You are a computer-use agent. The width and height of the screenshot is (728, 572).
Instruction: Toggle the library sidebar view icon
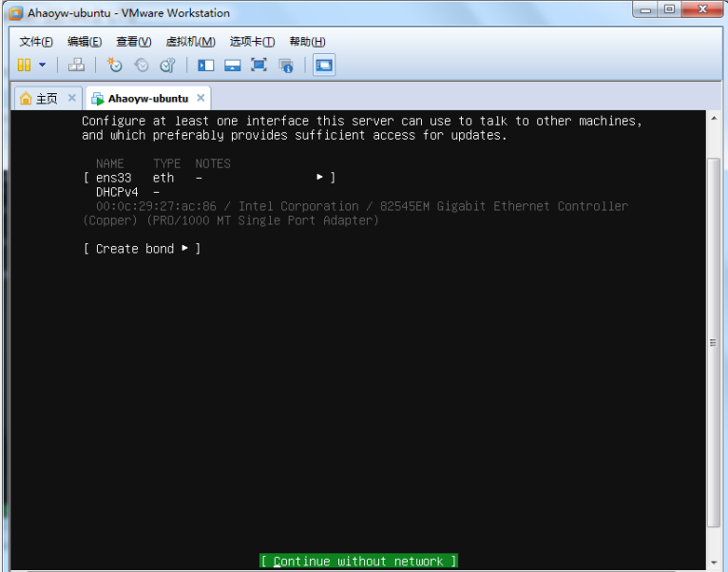(206, 65)
